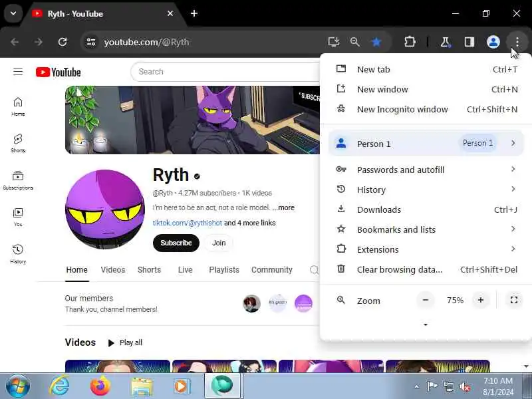Open the YouTube hamburger guide menu

pyautogui.click(x=18, y=72)
